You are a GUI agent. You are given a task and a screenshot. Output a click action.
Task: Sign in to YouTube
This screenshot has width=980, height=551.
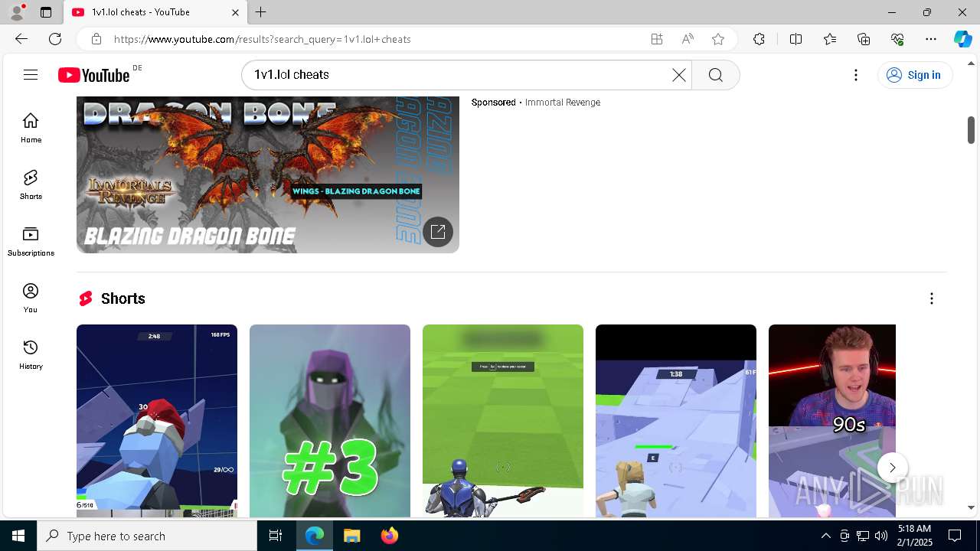[x=914, y=74]
